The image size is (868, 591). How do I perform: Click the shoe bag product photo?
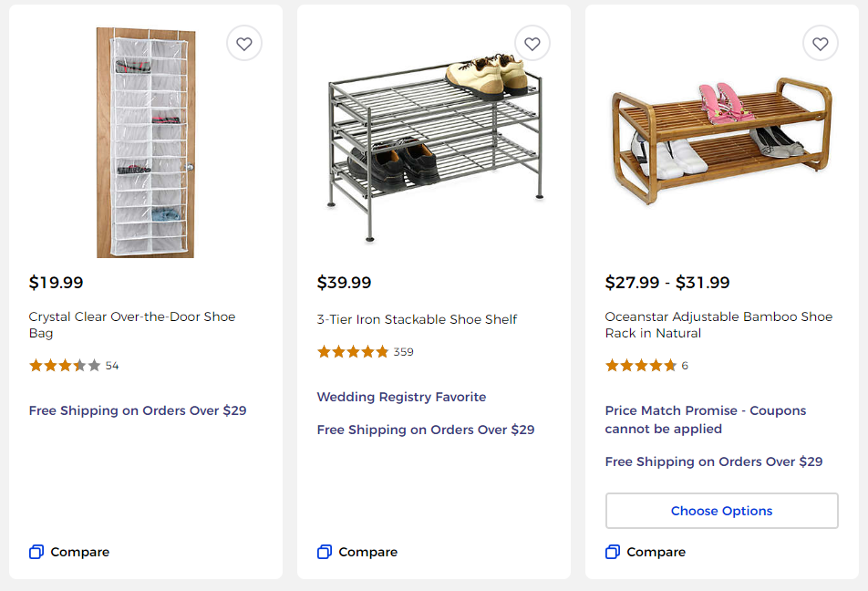(144, 143)
